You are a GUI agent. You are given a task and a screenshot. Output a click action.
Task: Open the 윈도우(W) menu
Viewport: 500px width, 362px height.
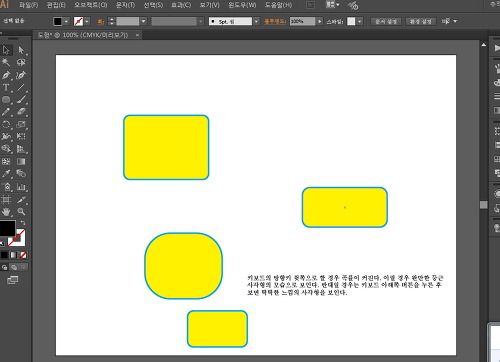(x=242, y=5)
